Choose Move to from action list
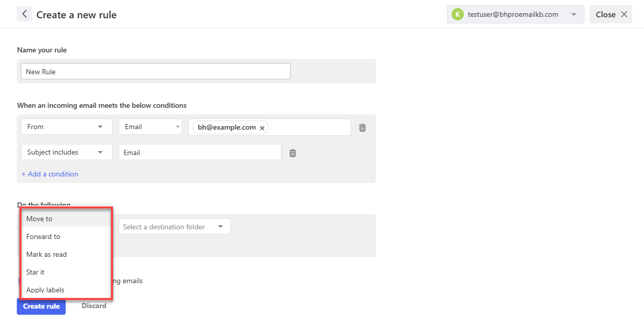The image size is (644, 331). pyautogui.click(x=66, y=219)
